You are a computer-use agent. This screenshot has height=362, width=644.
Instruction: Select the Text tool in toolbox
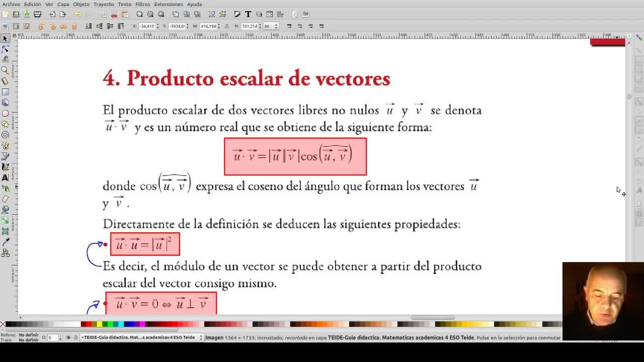click(6, 177)
